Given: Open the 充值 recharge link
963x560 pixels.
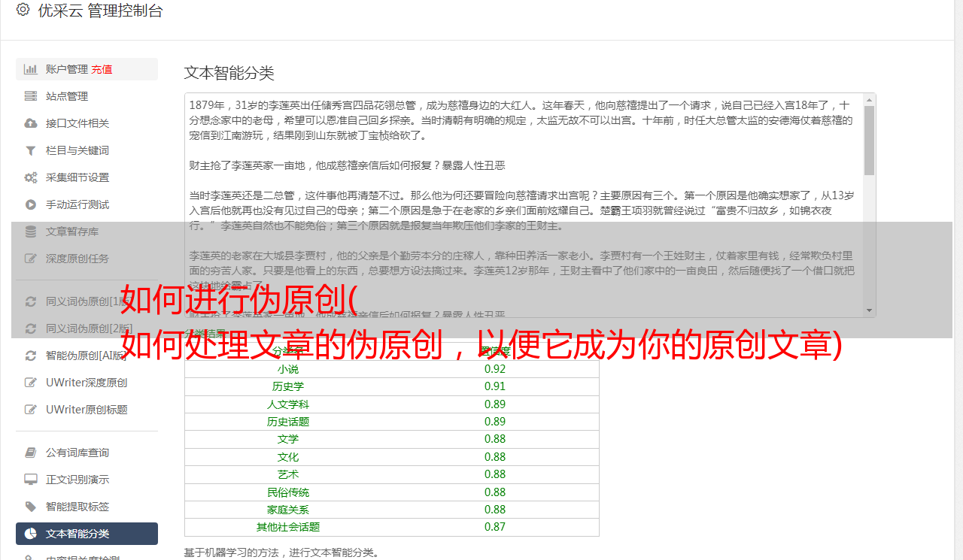Looking at the screenshot, I should pos(102,69).
